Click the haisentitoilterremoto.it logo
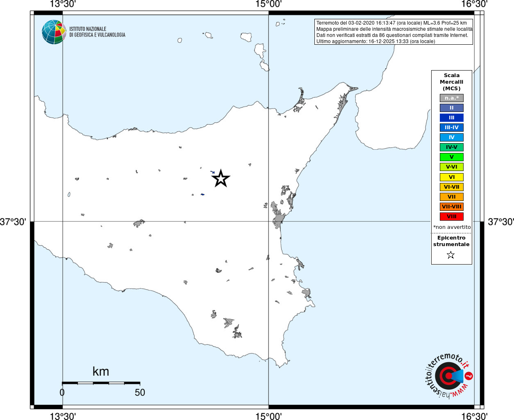The image size is (514, 420). click(x=448, y=375)
